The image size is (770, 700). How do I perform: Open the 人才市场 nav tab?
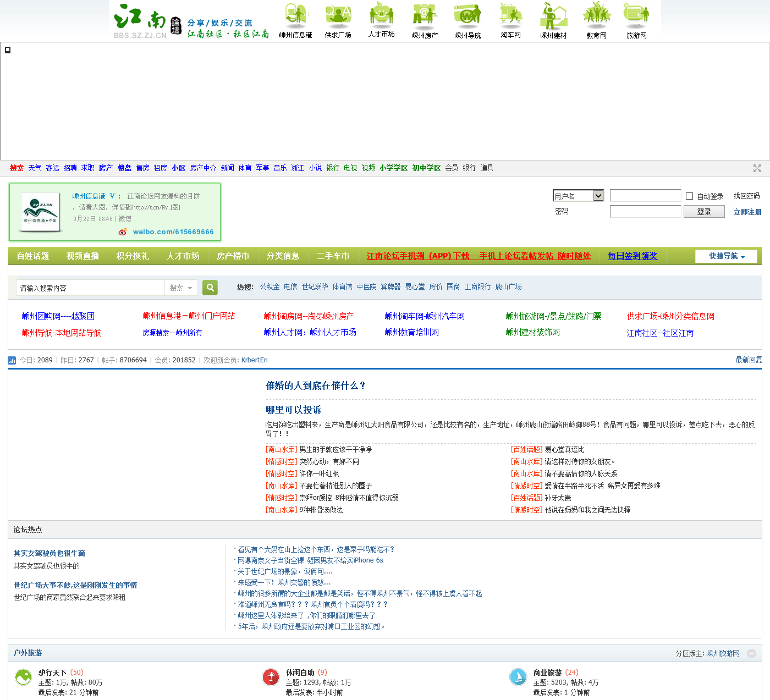(183, 256)
